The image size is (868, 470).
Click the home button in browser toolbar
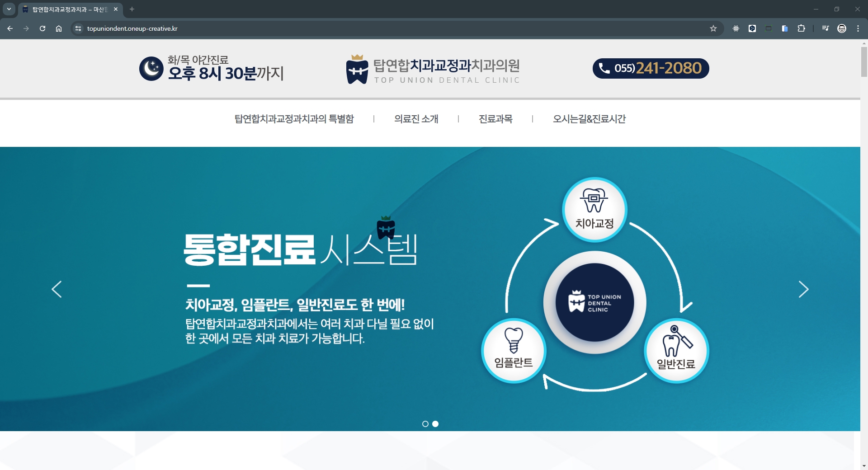pos(59,28)
